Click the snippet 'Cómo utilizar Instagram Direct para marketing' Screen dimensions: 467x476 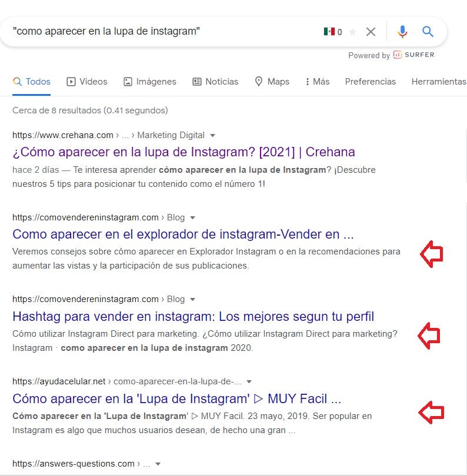[205, 341]
